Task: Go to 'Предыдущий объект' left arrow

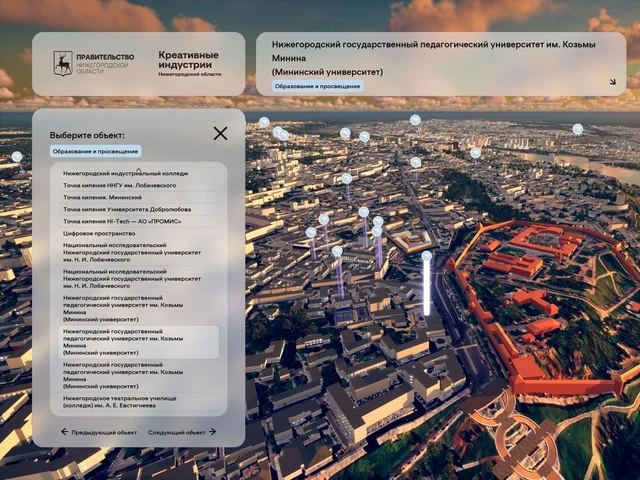Action: [x=64, y=432]
